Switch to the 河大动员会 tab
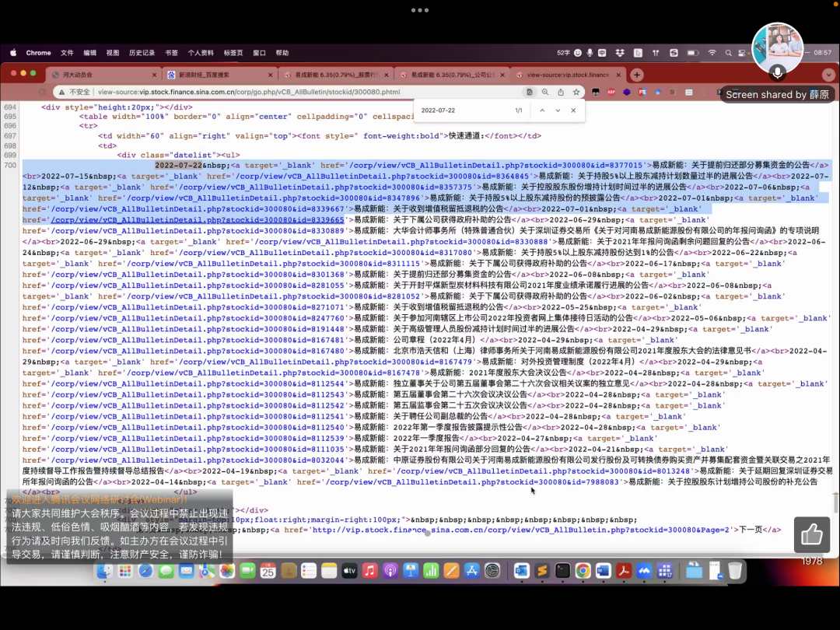This screenshot has width=840, height=630. click(x=103, y=75)
